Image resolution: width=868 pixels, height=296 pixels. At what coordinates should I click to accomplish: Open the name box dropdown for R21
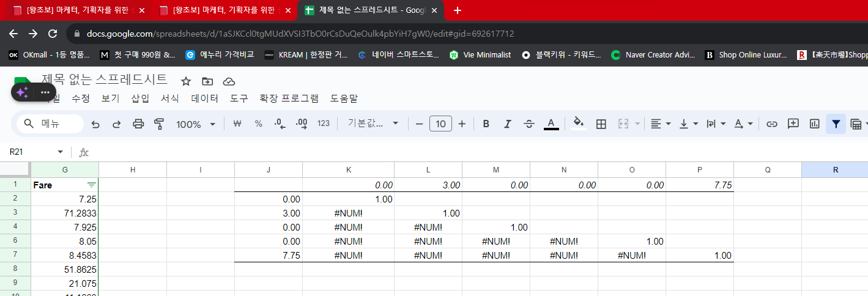(60, 152)
